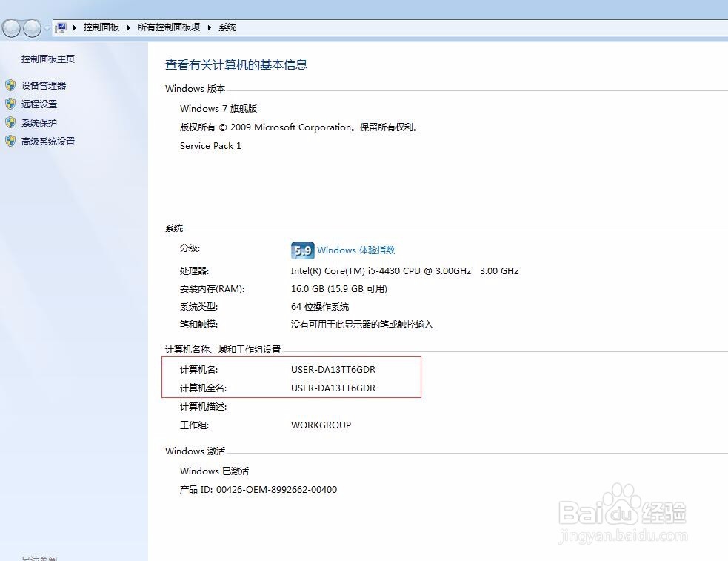Click copyright line 版权所有 2009 Microsoft Corporation
Screen dimensions: 728x561
point(298,127)
